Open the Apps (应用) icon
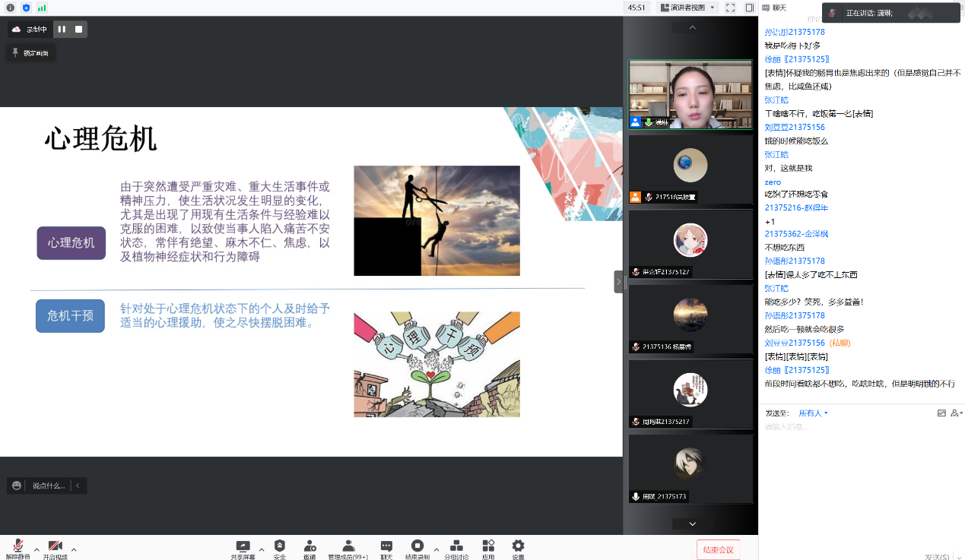The image size is (965, 560). 488,546
